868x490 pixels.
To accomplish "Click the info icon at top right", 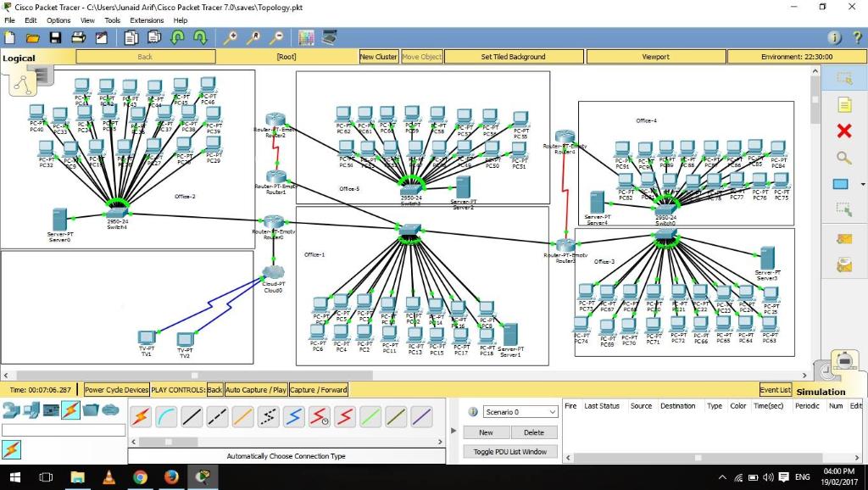I will (x=834, y=37).
